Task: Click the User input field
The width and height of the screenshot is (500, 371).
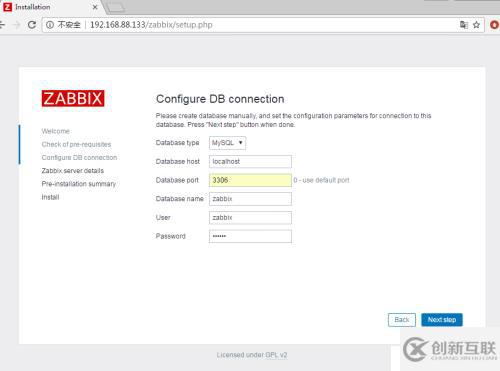Action: 250,218
